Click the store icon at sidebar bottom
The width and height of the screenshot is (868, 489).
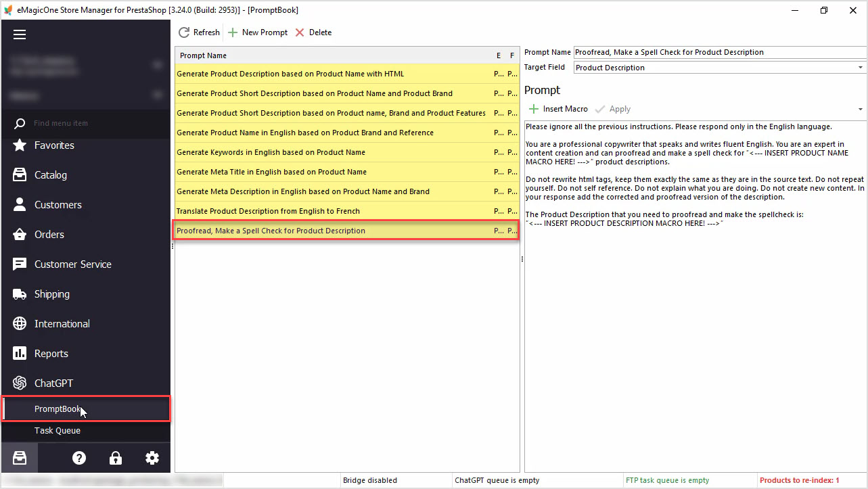[x=20, y=458]
